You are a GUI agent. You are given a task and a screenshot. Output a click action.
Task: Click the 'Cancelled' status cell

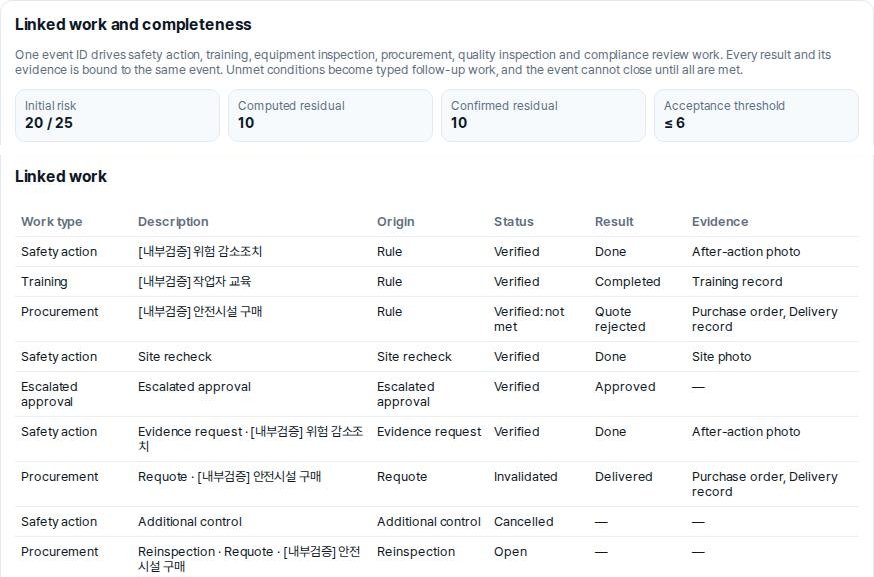click(x=523, y=522)
